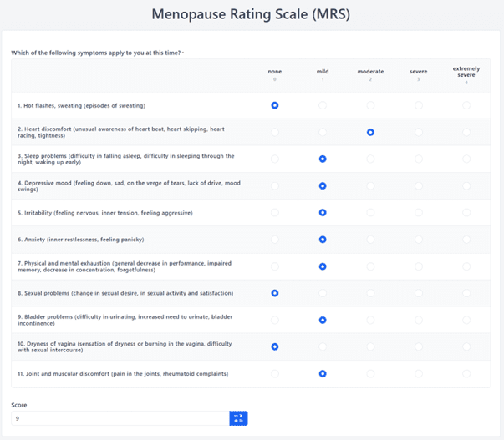This screenshot has height=440, width=504.
Task: Select 'extremely severe' for Irritability
Action: (466, 213)
